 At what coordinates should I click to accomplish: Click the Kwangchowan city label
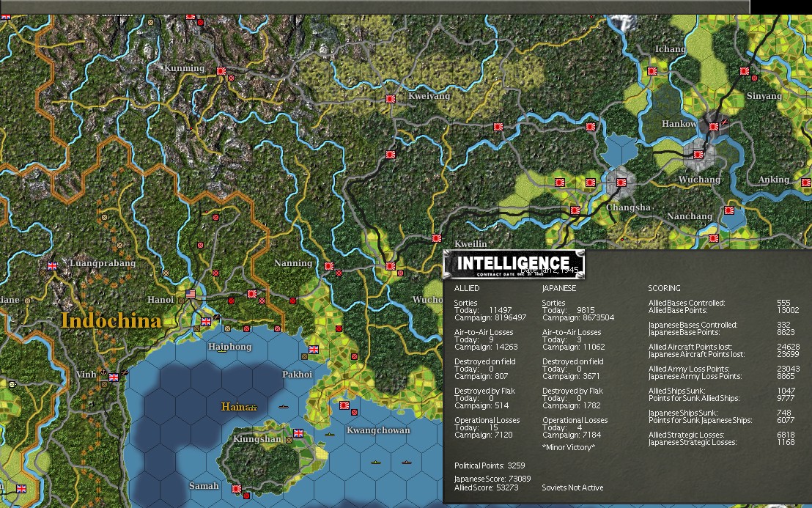[378, 430]
